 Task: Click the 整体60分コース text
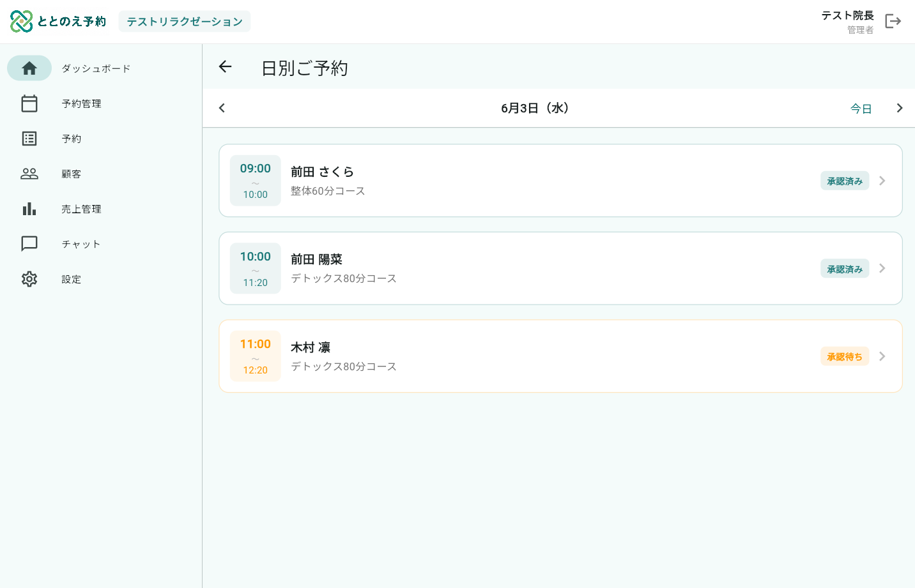(x=328, y=191)
